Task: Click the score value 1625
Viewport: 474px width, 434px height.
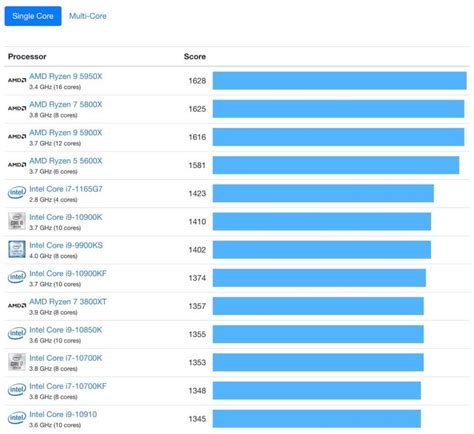Action: pyautogui.click(x=197, y=109)
